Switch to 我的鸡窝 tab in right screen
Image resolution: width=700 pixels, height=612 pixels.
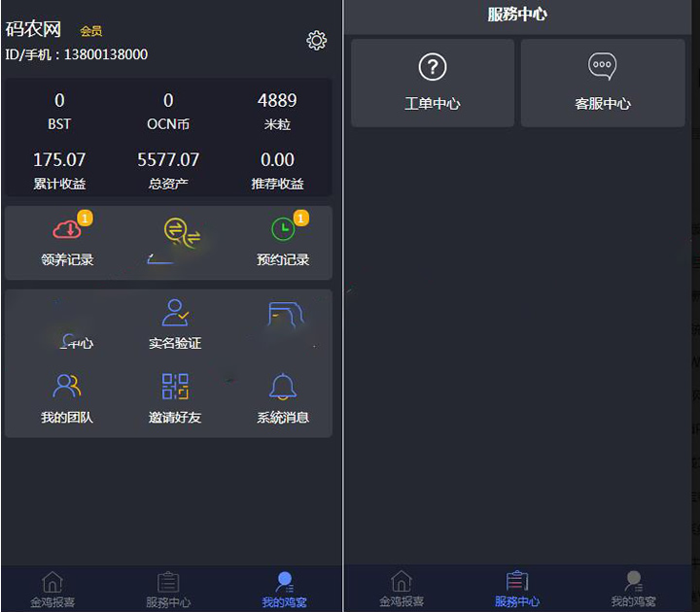coord(633,589)
